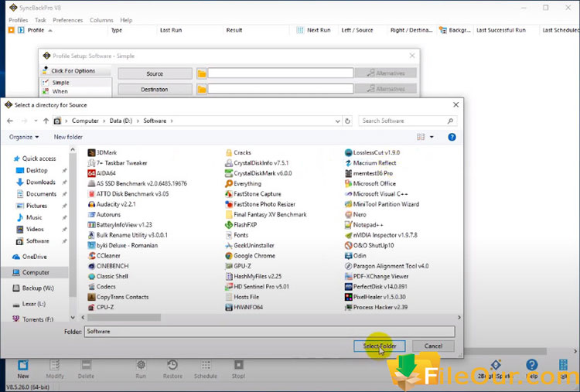Click the Up one level arrow
The height and width of the screenshot is (392, 580).
click(x=46, y=121)
